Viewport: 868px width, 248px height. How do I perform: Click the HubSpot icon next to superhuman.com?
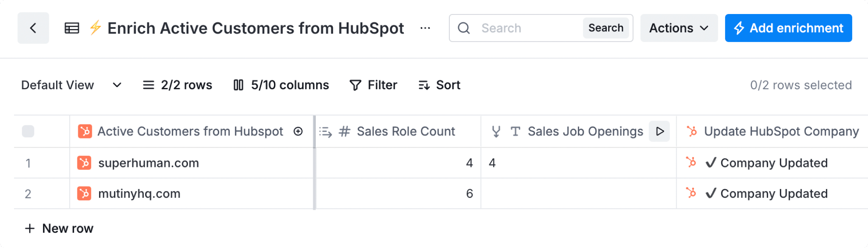(x=84, y=163)
